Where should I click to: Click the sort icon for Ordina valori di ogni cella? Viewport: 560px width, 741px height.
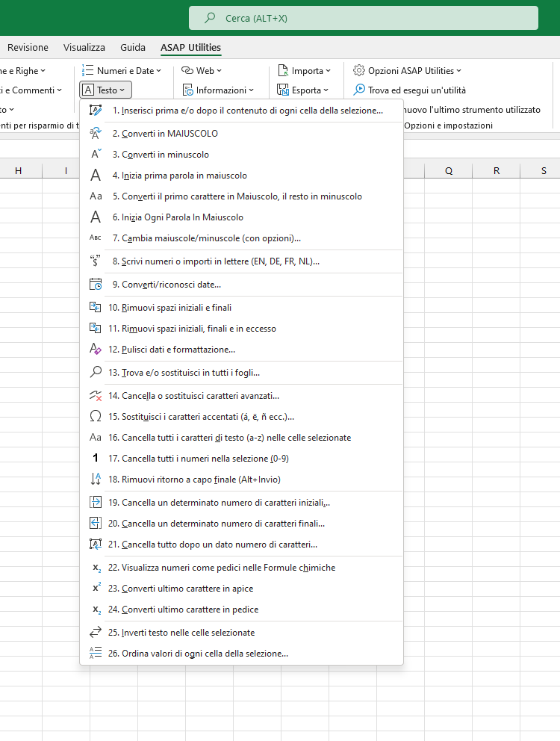(x=95, y=653)
